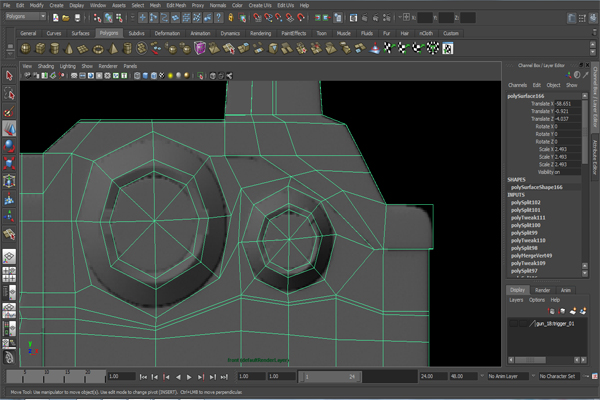Click the Save Scene icon
The width and height of the screenshot is (600, 400).
click(77, 18)
